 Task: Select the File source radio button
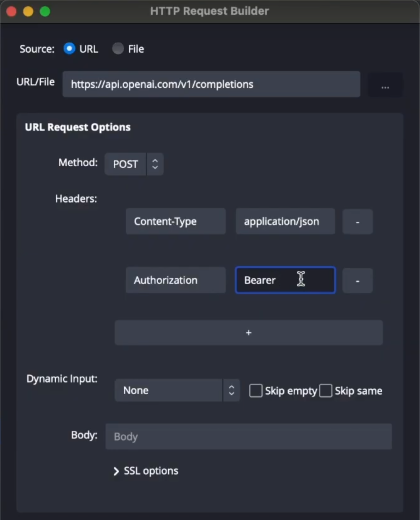pos(118,49)
